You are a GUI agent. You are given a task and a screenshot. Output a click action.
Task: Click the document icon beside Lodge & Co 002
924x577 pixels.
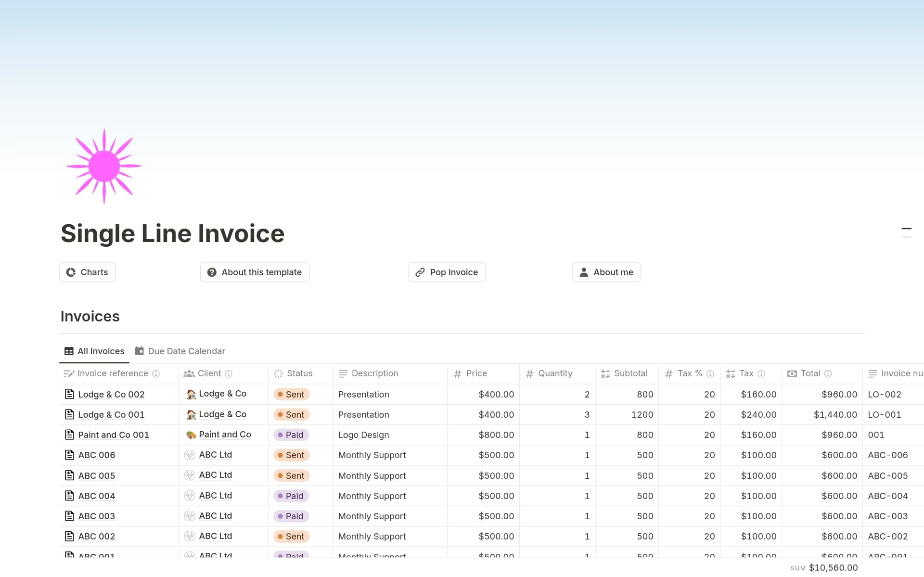pyautogui.click(x=69, y=394)
